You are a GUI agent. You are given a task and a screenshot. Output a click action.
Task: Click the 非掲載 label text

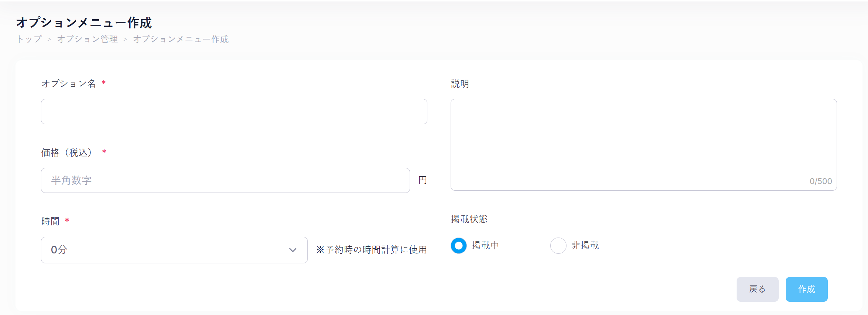click(585, 246)
